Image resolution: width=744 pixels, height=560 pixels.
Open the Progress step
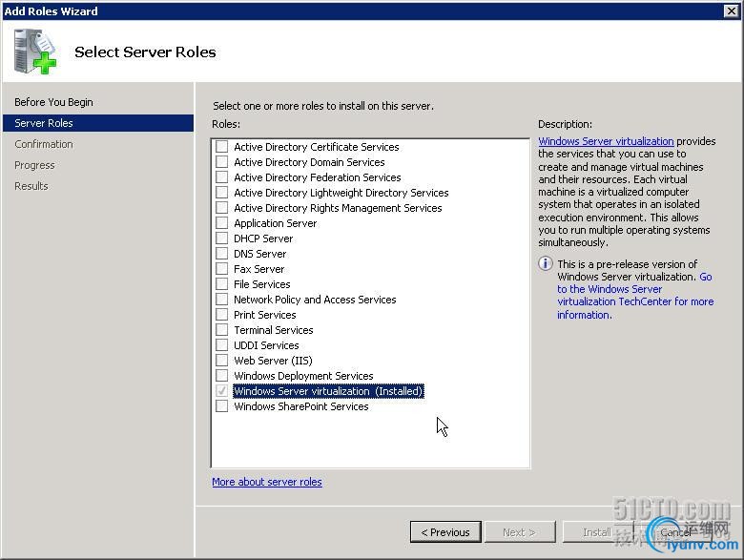click(x=34, y=165)
